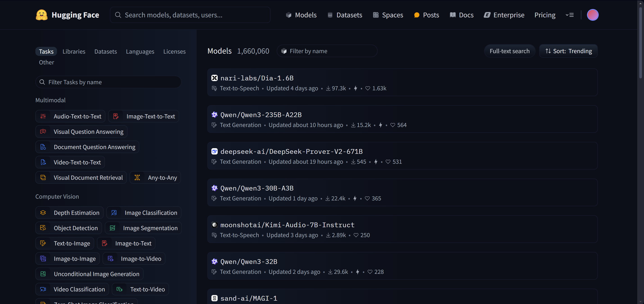
Task: Click the Multimodal section heading
Action: pyautogui.click(x=50, y=100)
